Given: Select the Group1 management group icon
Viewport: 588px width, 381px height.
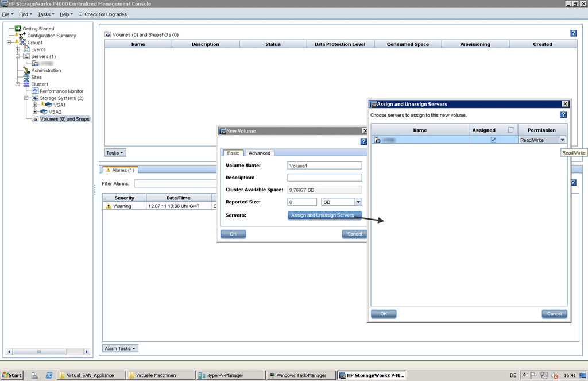Looking at the screenshot, I should (x=22, y=43).
